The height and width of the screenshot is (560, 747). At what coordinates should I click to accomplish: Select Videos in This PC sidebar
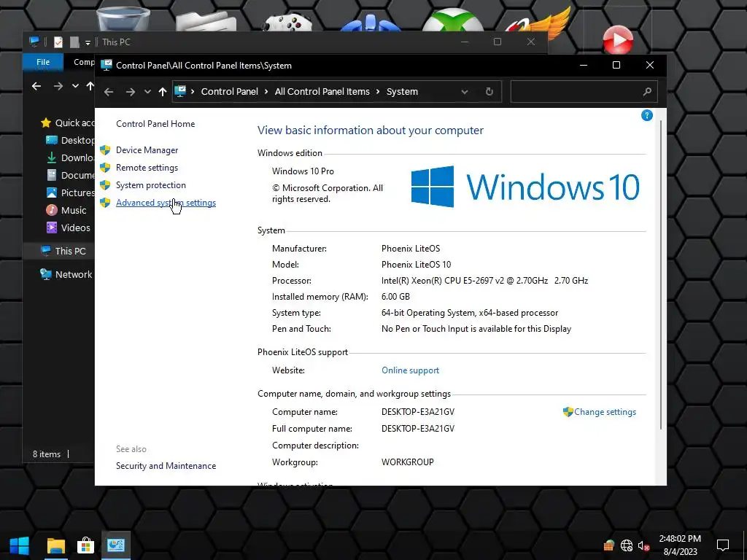click(68, 228)
